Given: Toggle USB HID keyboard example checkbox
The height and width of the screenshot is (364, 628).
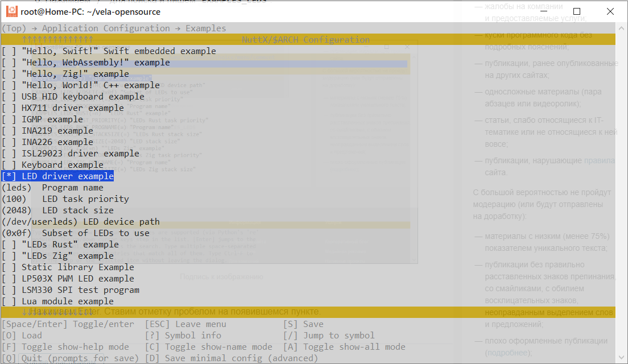Looking at the screenshot, I should tap(9, 97).
